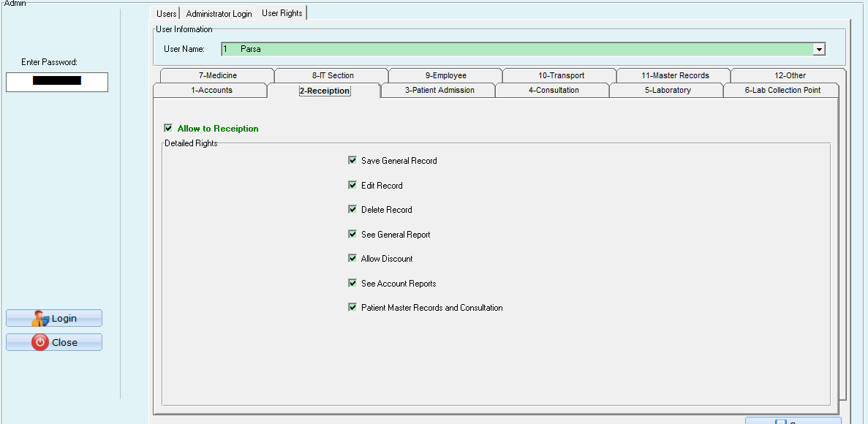Switch to 10-Transport tab

tap(560, 75)
